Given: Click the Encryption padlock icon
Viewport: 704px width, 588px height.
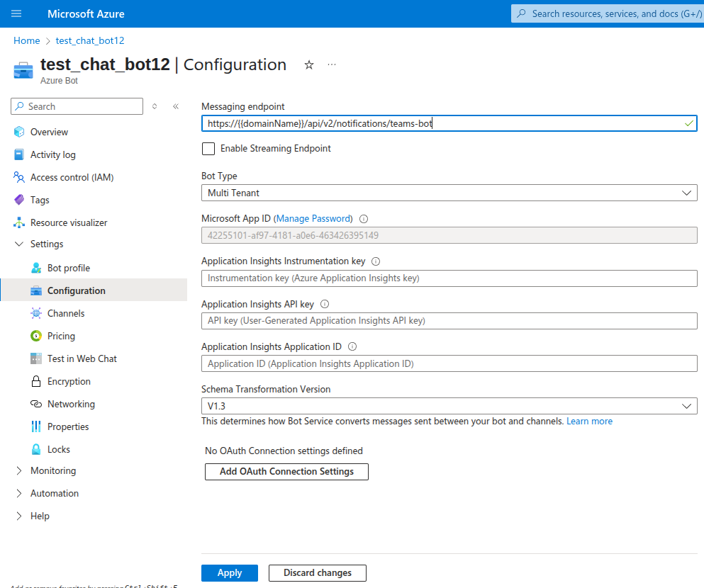Looking at the screenshot, I should click(36, 381).
